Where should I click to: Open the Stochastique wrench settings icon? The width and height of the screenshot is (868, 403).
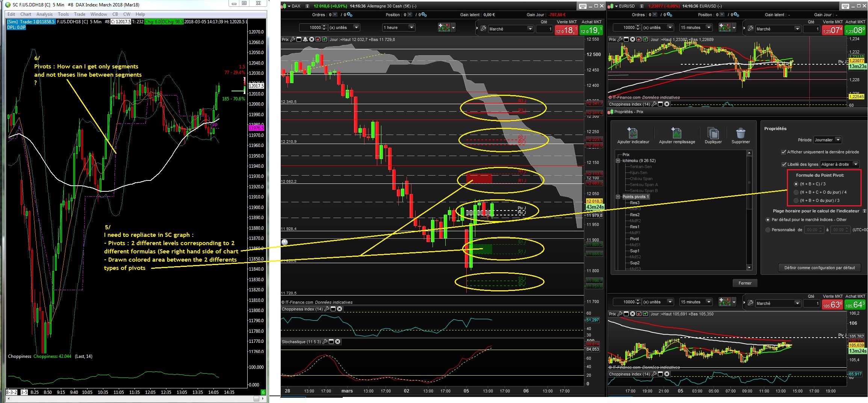click(x=325, y=342)
